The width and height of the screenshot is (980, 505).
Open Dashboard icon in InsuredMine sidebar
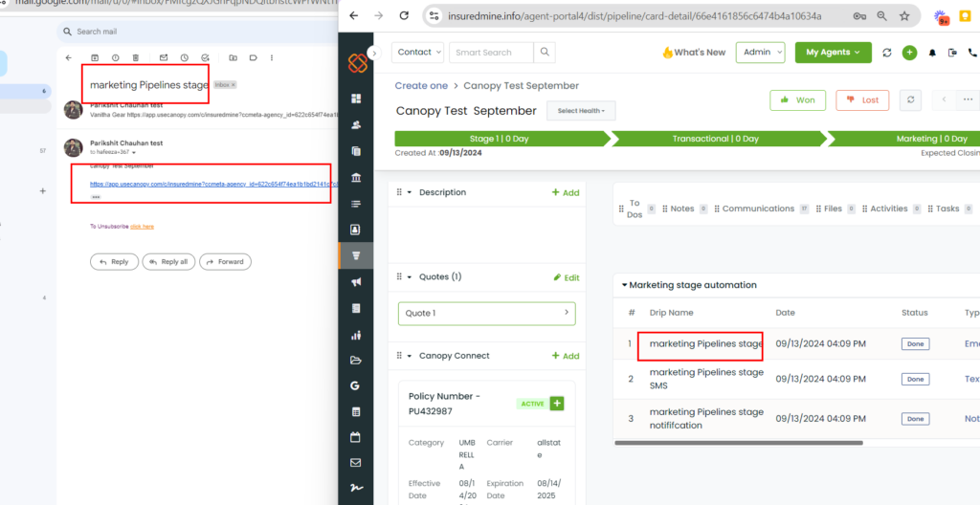point(356,99)
